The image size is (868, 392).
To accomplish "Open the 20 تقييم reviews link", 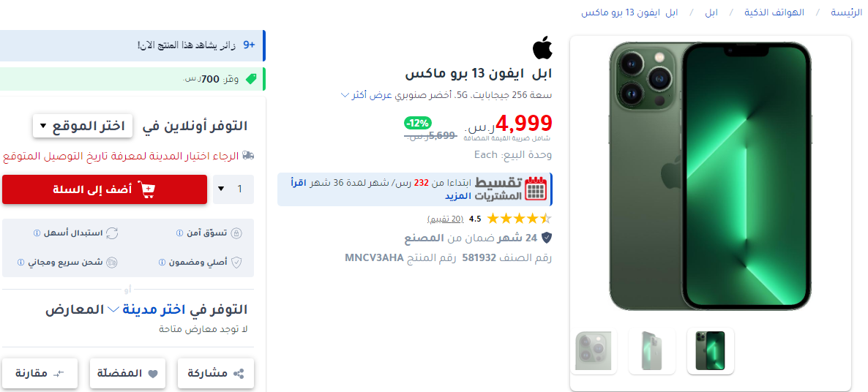I will (445, 219).
